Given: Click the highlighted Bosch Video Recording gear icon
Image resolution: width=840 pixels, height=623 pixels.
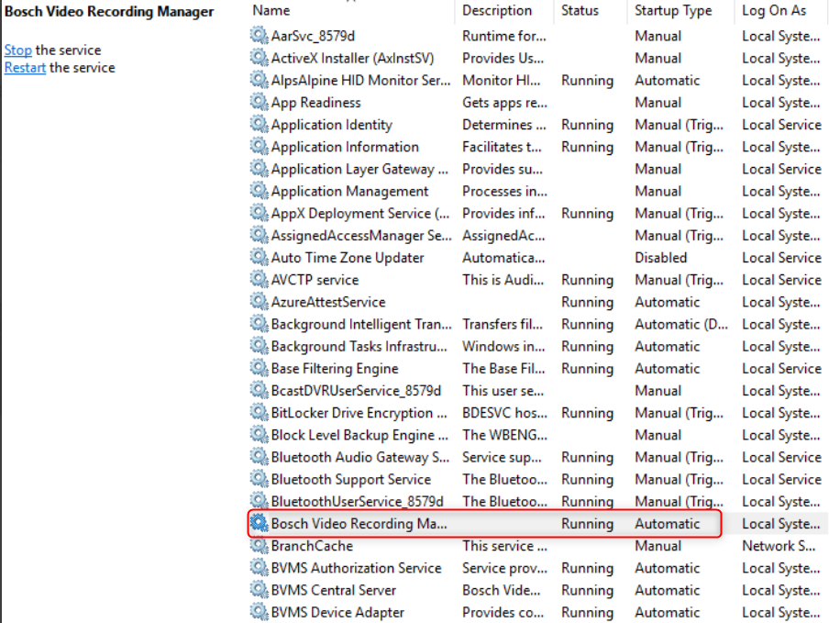Looking at the screenshot, I should (x=260, y=523).
